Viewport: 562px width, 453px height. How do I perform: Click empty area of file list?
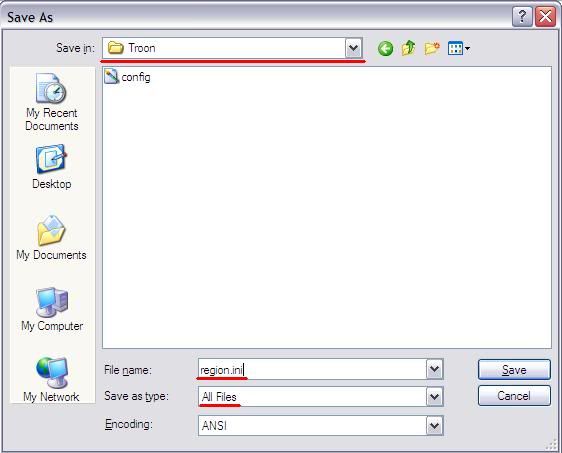pyautogui.click(x=327, y=215)
